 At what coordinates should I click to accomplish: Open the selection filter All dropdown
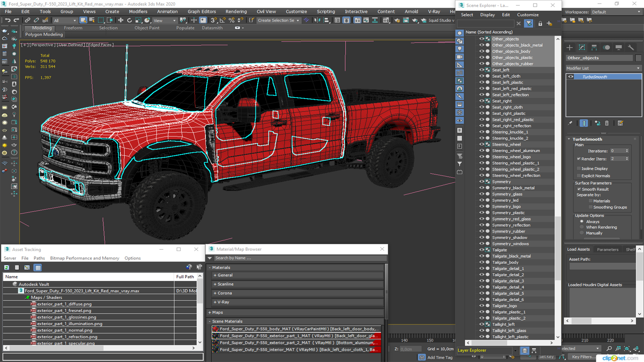click(x=65, y=20)
